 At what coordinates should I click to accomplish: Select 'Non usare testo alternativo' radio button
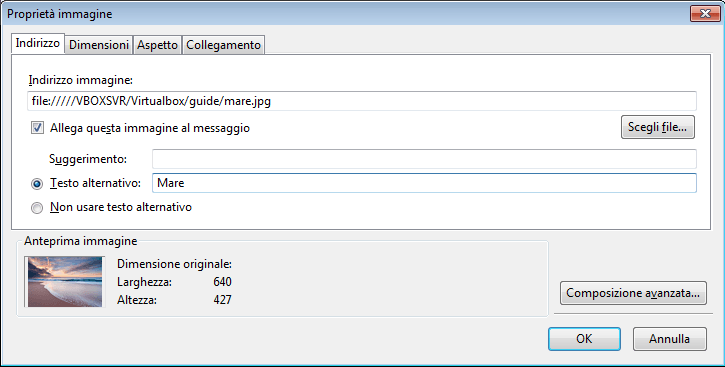click(x=37, y=208)
